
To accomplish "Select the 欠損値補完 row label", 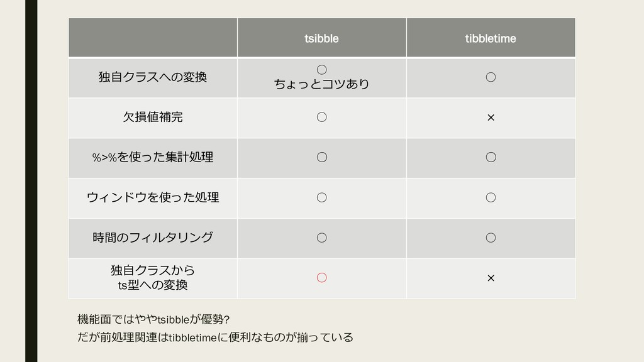I will 153,118.
